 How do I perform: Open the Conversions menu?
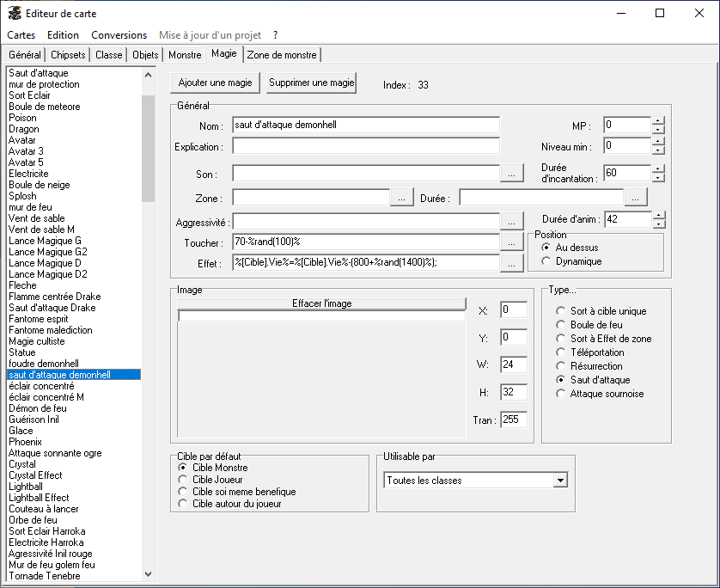(x=119, y=35)
